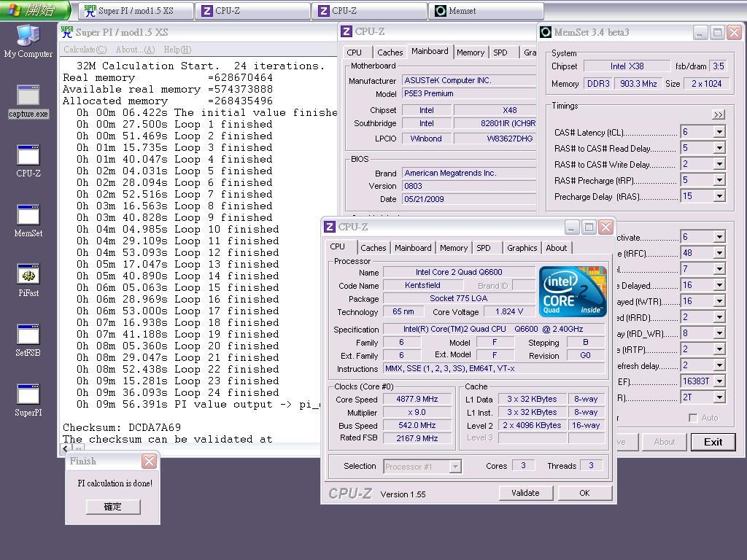This screenshot has width=747, height=560.
Task: Open RAS# to CAS# Read Delay dropdown
Action: 719,148
